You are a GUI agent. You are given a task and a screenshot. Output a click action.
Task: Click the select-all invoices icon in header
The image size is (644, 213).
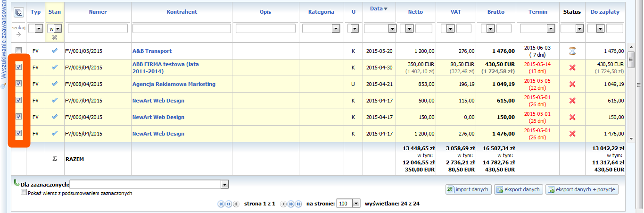coord(18,12)
